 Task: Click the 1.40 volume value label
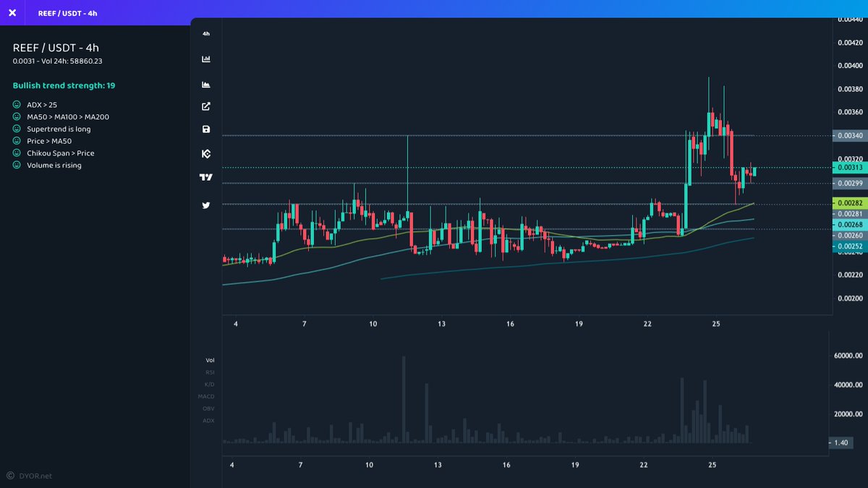pos(841,442)
